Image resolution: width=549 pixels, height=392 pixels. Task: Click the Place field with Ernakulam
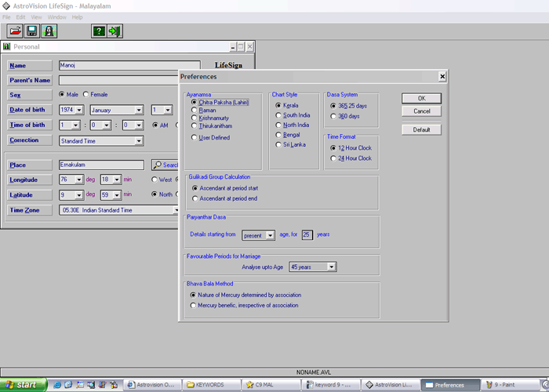click(101, 165)
